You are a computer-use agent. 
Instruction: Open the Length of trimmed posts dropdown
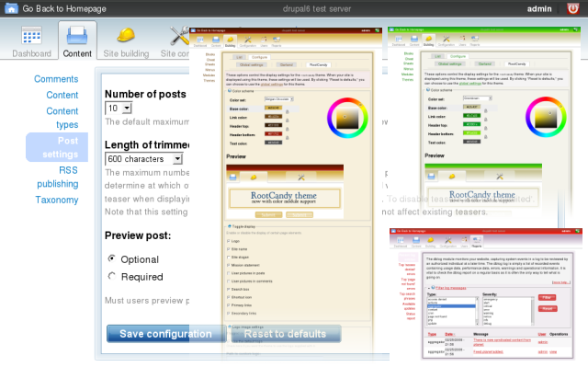click(143, 159)
